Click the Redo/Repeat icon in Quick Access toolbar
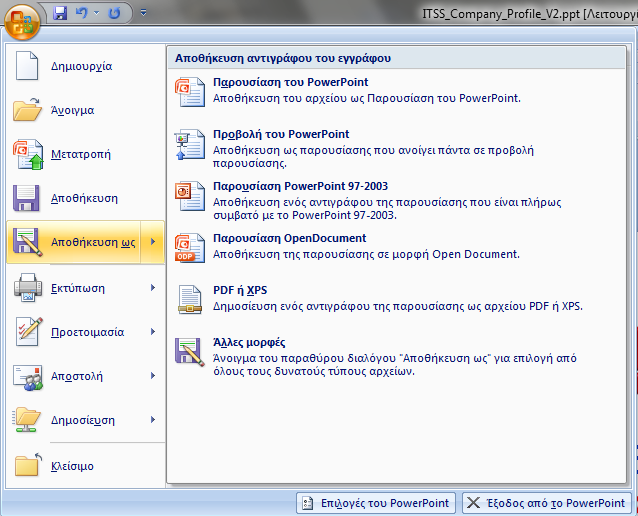638x516 pixels. [114, 13]
